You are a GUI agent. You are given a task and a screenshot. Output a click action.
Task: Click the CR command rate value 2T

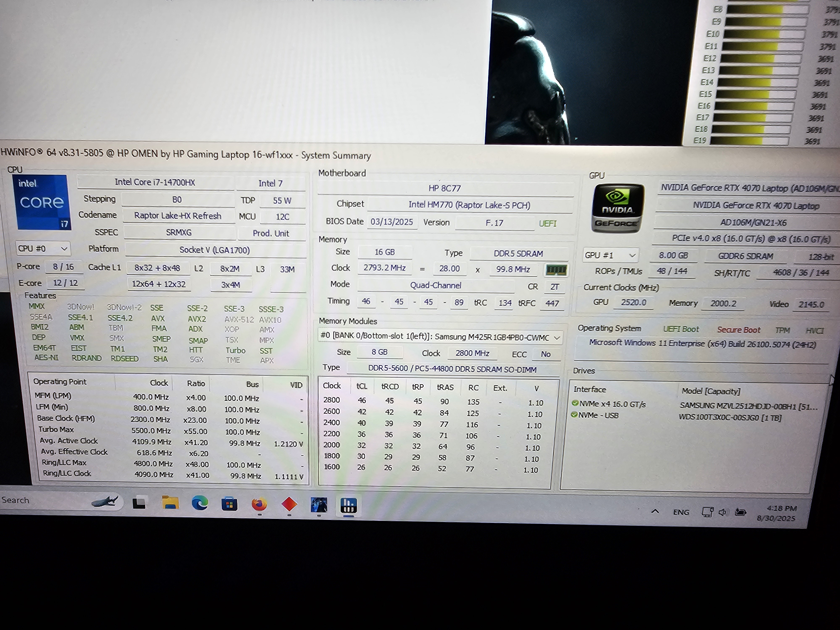(555, 287)
